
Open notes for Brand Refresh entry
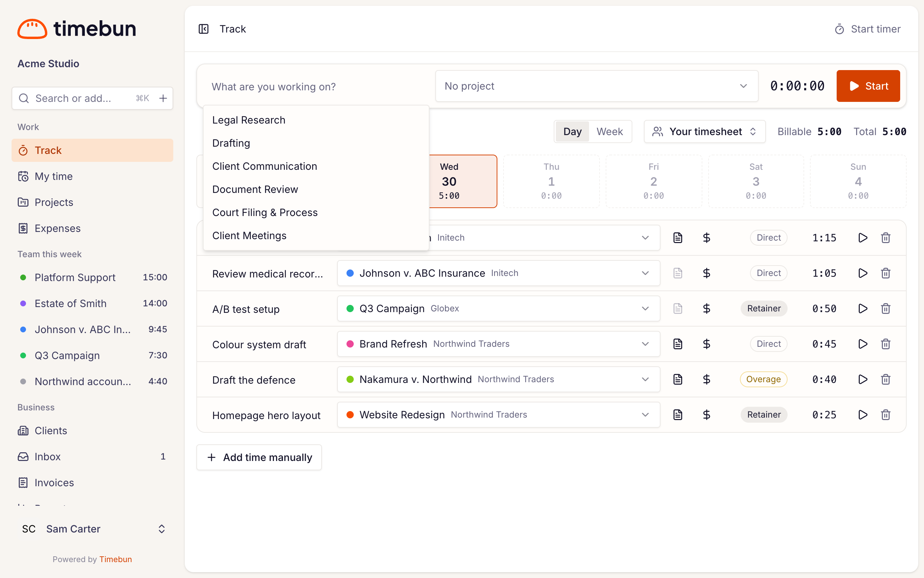tap(678, 344)
